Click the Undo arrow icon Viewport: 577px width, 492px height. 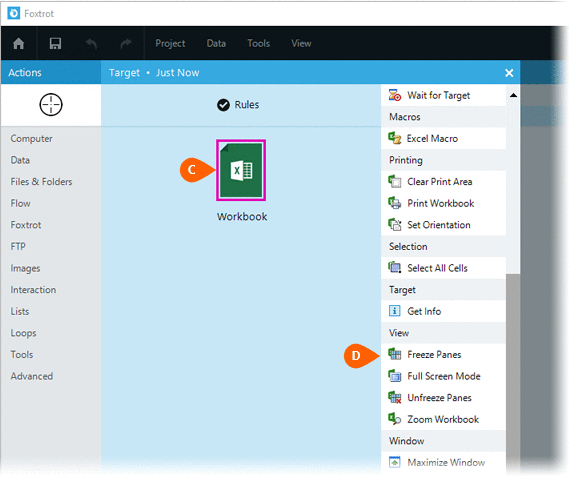pos(91,44)
